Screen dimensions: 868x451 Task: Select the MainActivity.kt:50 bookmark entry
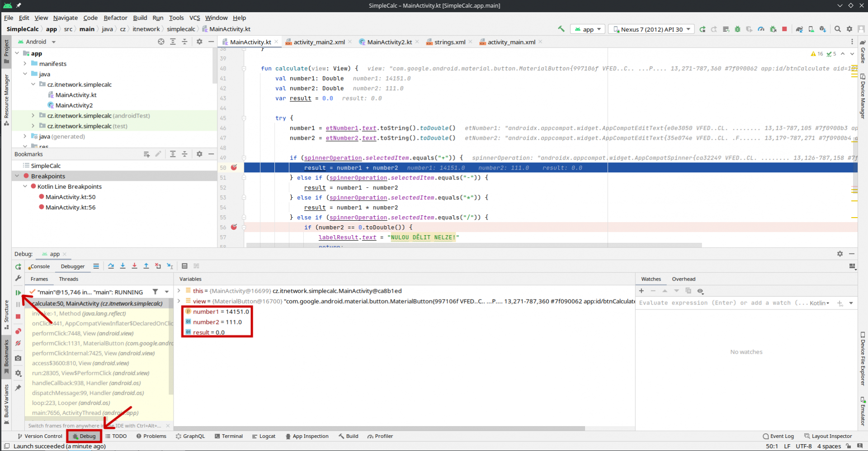point(71,197)
